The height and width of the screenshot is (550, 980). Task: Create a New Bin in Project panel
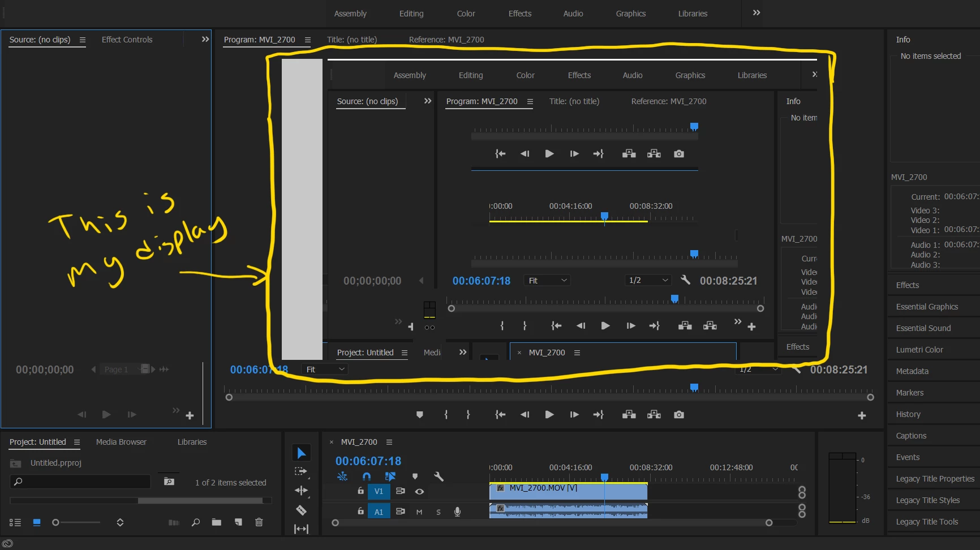216,522
